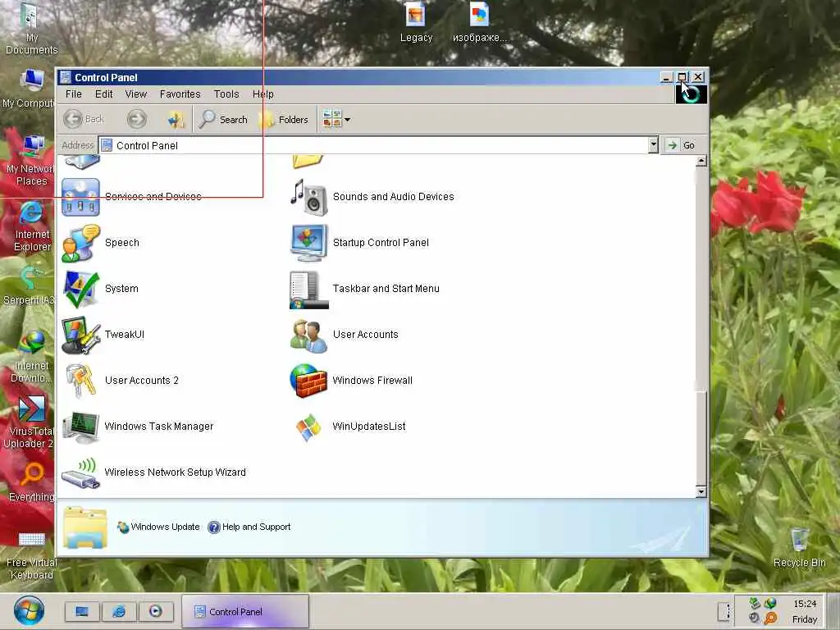Open the System applet icon

click(x=80, y=290)
